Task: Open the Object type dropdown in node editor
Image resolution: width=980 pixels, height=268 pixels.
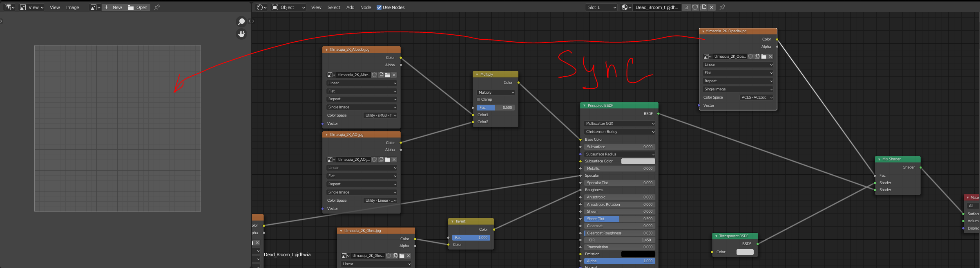Action: coord(288,7)
